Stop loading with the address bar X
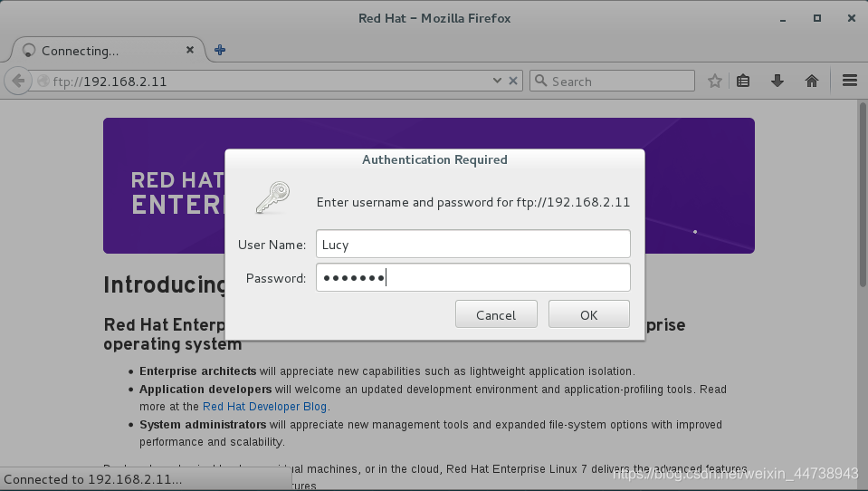 513,81
